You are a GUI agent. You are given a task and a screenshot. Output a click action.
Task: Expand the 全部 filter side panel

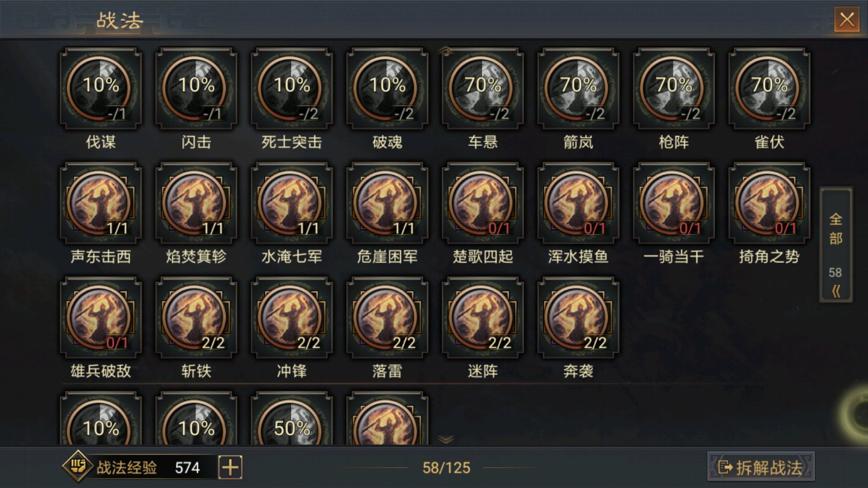836,245
